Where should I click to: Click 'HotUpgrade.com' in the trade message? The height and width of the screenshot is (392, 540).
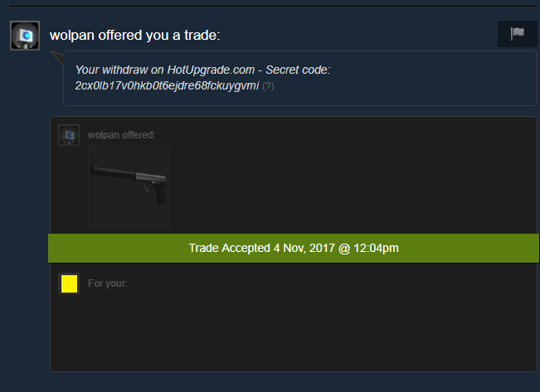click(211, 70)
